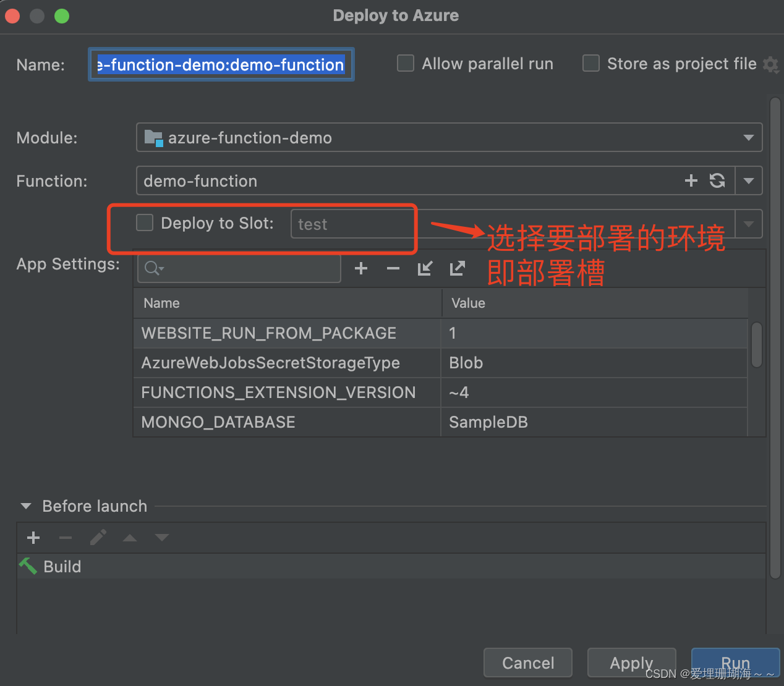Click the gray minimize window button
The height and width of the screenshot is (686, 784).
pos(37,16)
